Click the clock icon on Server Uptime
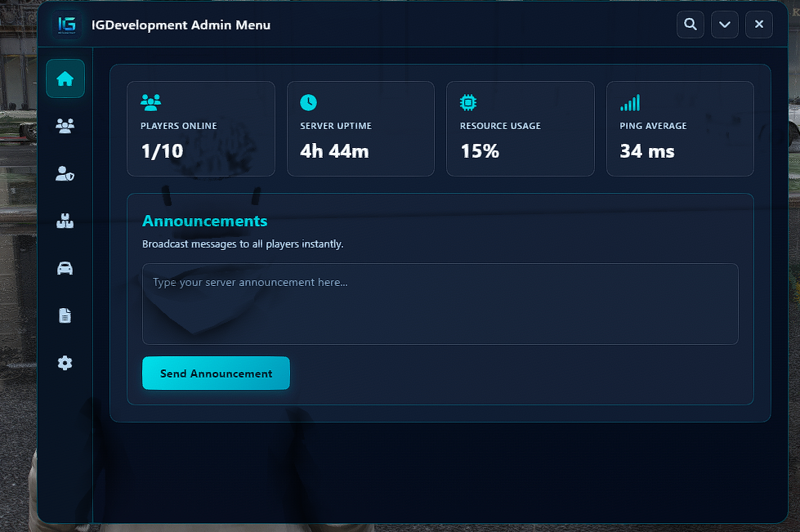The width and height of the screenshot is (800, 532). click(308, 102)
